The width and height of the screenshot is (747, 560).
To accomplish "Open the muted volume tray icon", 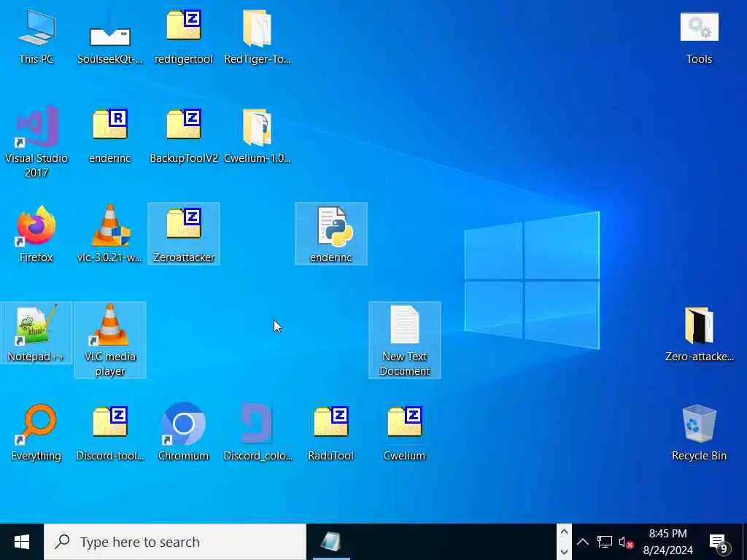I will [x=625, y=542].
